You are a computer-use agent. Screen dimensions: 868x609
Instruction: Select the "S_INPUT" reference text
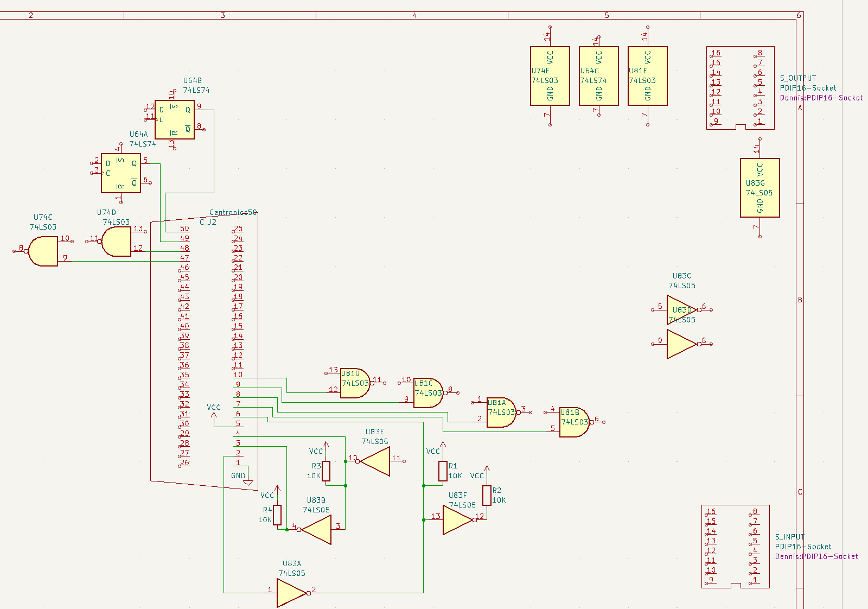pyautogui.click(x=790, y=537)
